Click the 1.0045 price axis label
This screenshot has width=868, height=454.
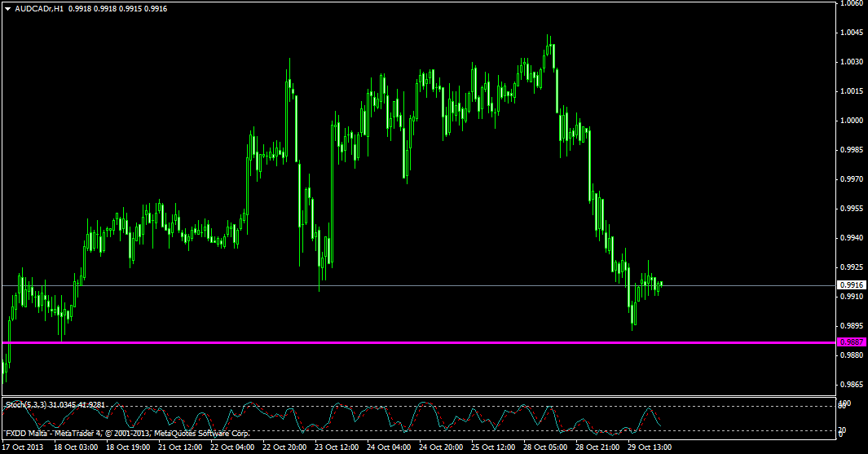[851, 33]
